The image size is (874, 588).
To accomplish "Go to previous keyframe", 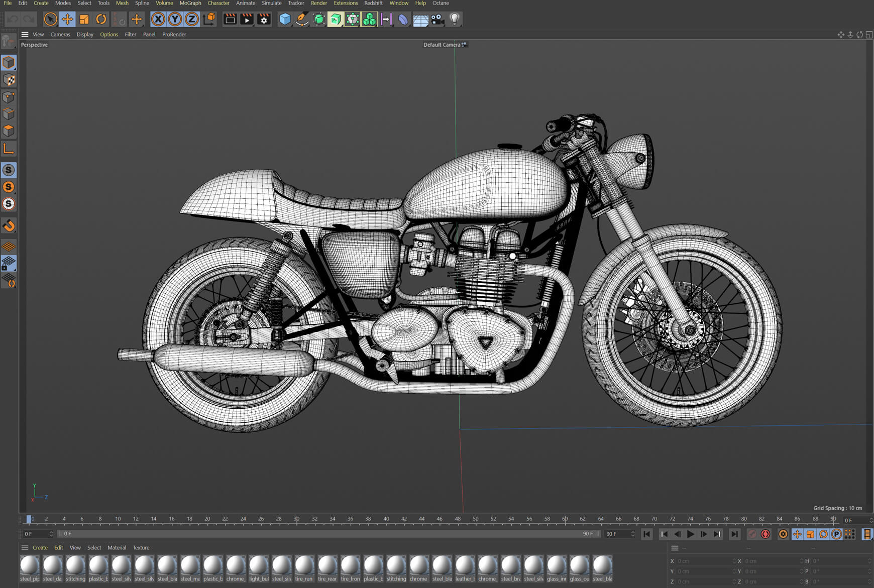I will point(664,534).
